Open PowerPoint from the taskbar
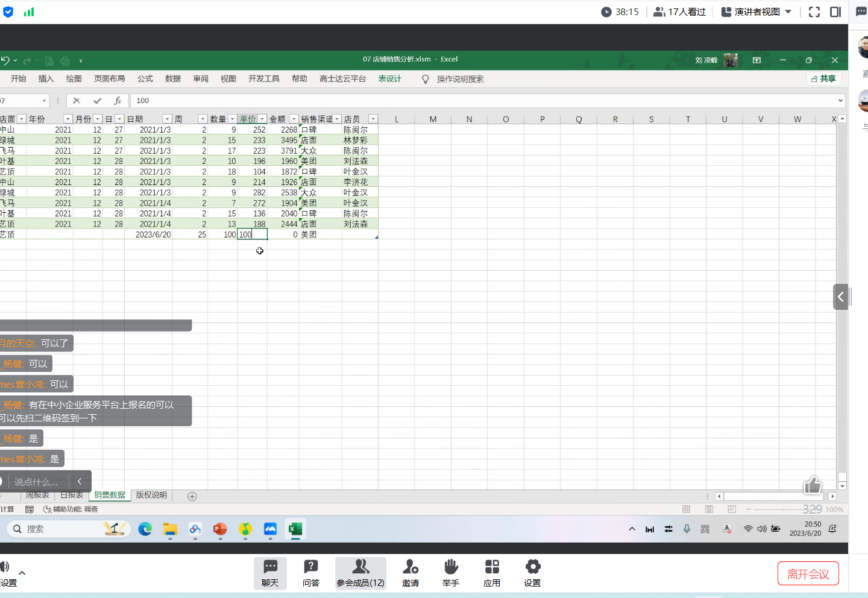The image size is (868, 598). tap(220, 529)
